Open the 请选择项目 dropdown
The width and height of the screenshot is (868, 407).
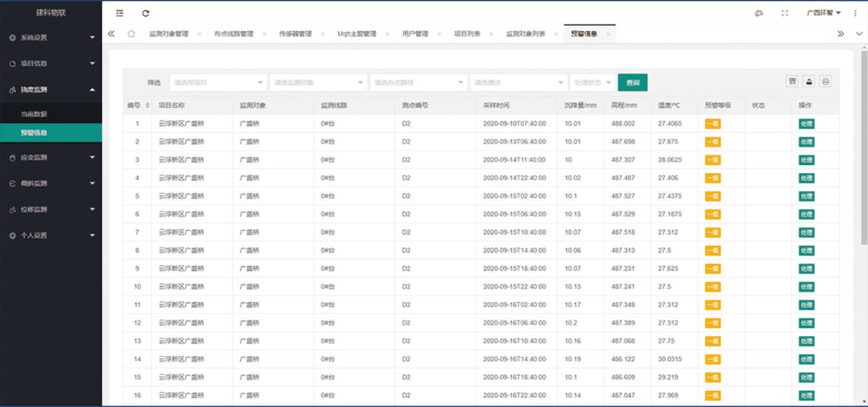pyautogui.click(x=219, y=82)
